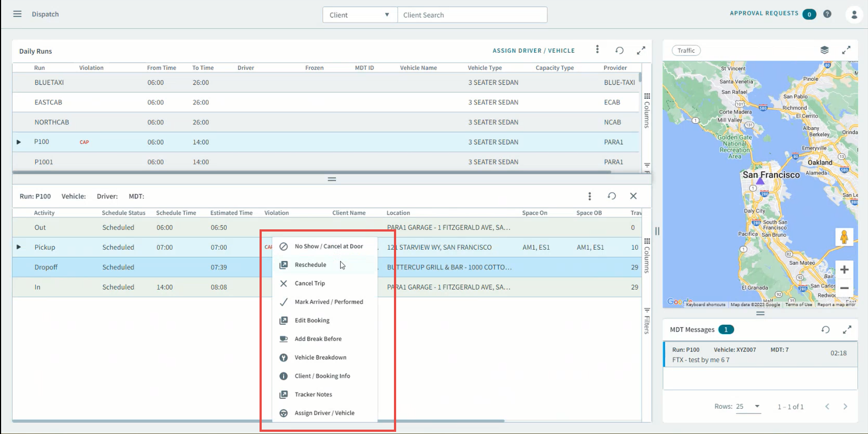Toggle the Traffic overlay on map
868x434 pixels.
click(686, 50)
